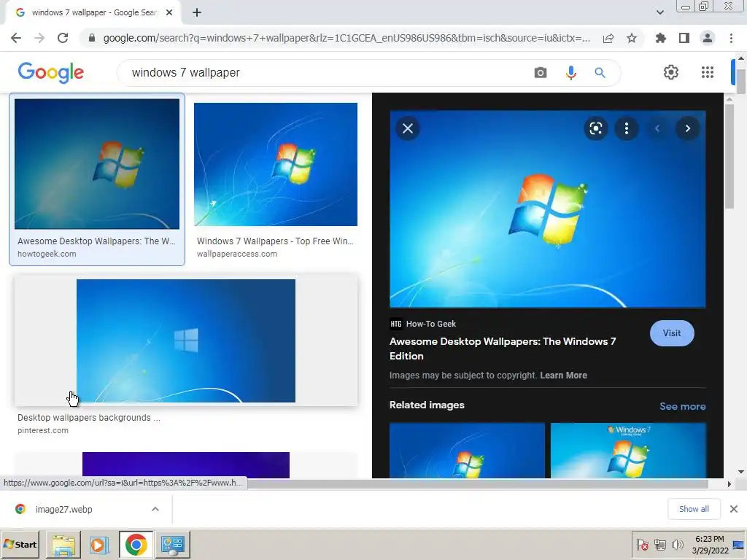Image resolution: width=747 pixels, height=560 pixels.
Task: Bookmark this page with star icon
Action: pyautogui.click(x=632, y=38)
